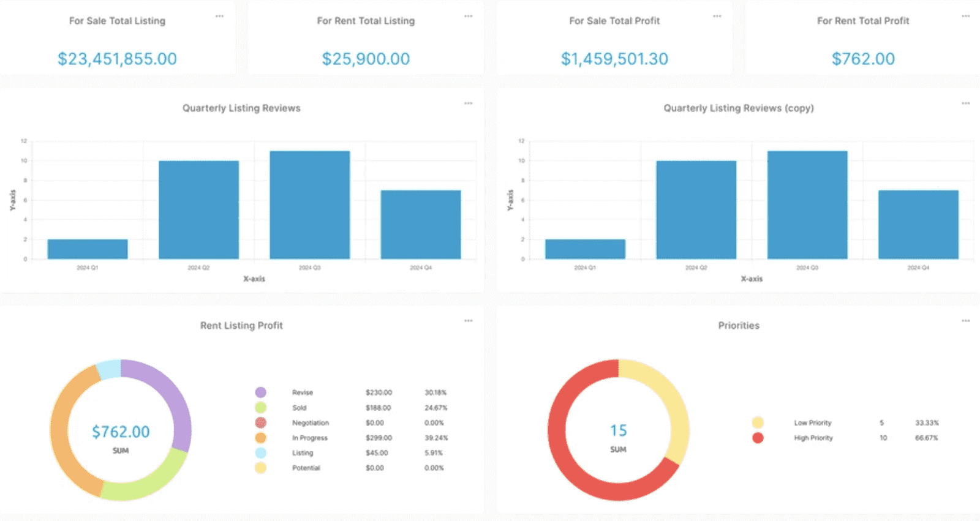Click the $25,900.00 For Rent listing value
This screenshot has height=521, width=980.
366,59
